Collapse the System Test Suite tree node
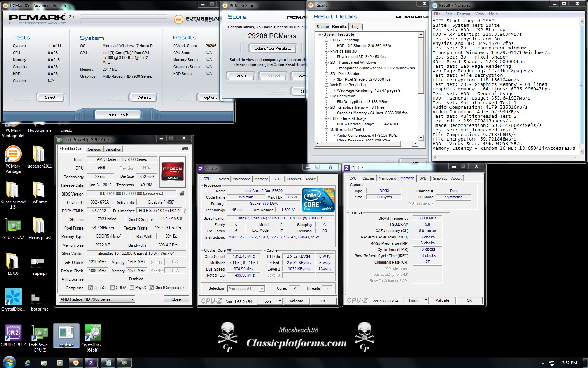 (x=320, y=34)
